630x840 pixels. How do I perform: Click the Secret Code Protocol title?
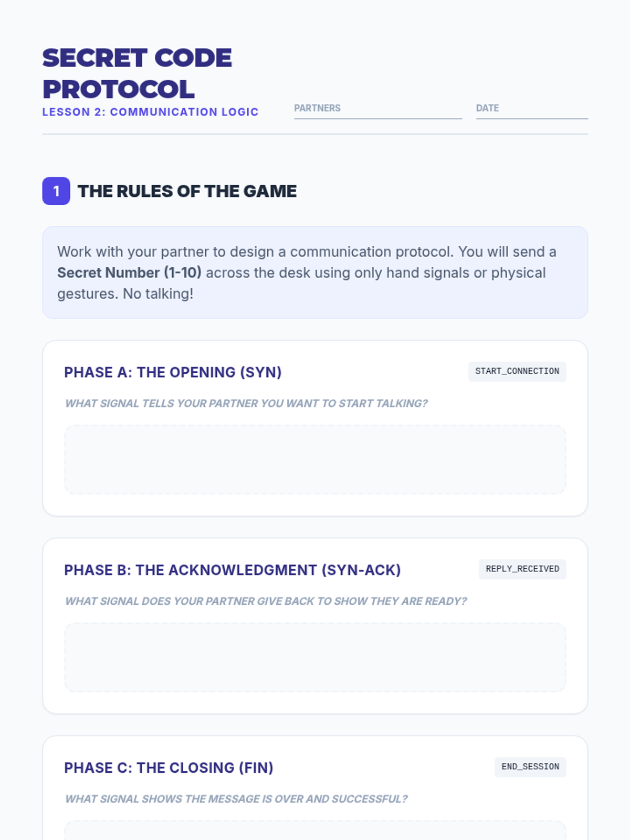(137, 73)
